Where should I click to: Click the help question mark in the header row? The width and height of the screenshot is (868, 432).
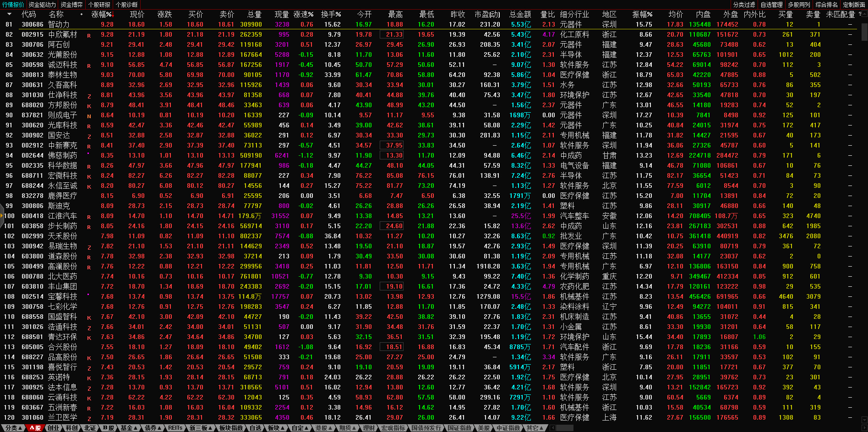859,14
